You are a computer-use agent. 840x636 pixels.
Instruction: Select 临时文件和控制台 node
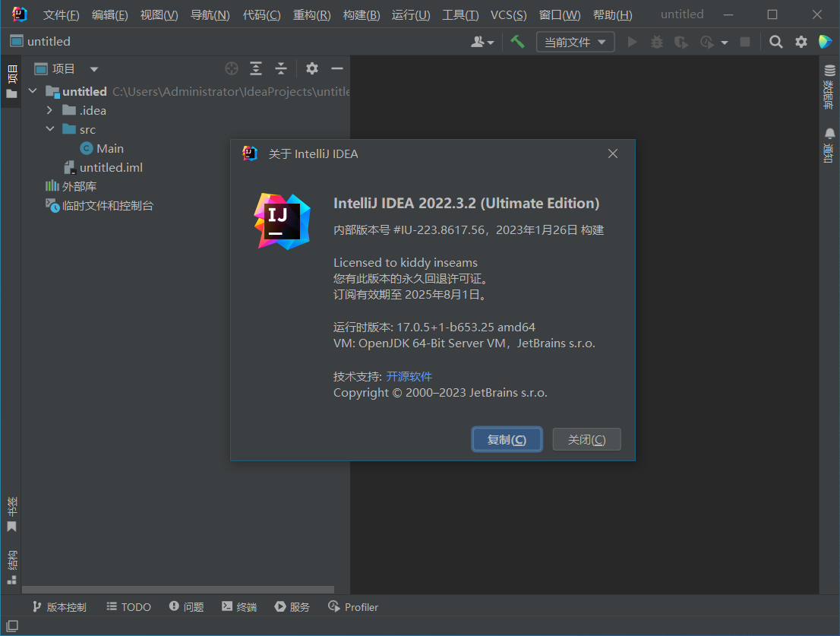107,206
